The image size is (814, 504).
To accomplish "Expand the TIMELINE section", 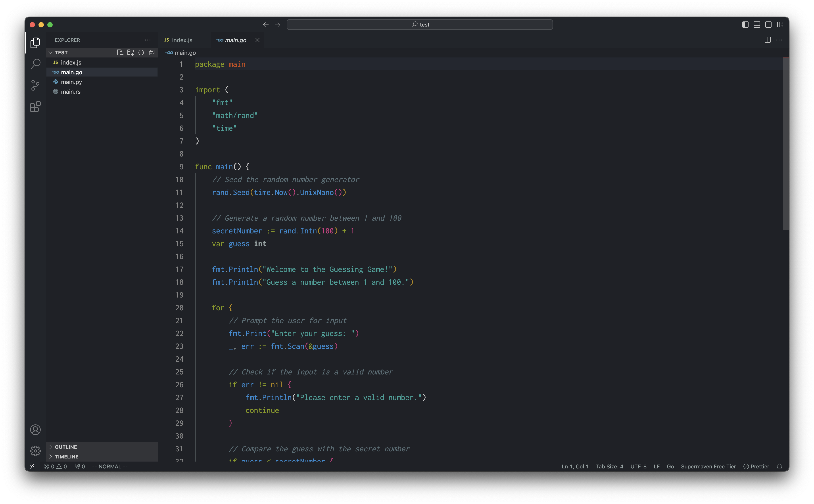I will coord(102,457).
